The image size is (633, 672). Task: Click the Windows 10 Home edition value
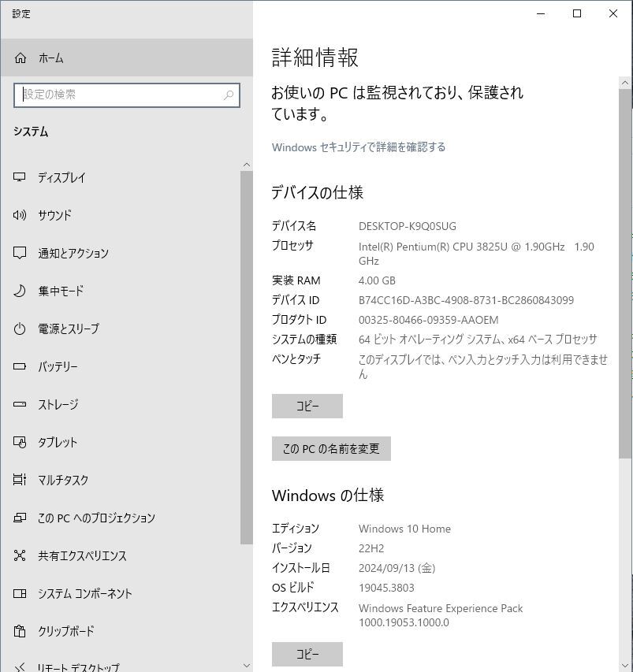[x=404, y=529]
